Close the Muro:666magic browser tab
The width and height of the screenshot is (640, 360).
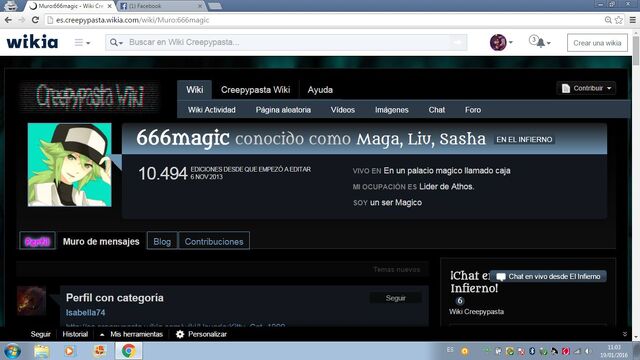point(109,6)
